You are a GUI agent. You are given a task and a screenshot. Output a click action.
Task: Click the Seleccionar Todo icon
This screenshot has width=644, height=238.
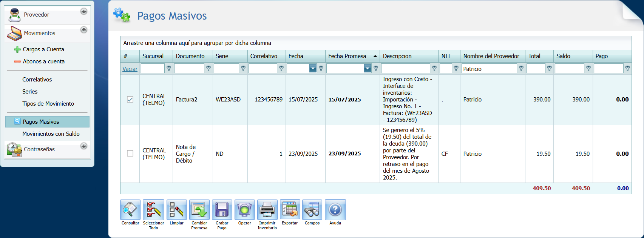click(x=153, y=210)
